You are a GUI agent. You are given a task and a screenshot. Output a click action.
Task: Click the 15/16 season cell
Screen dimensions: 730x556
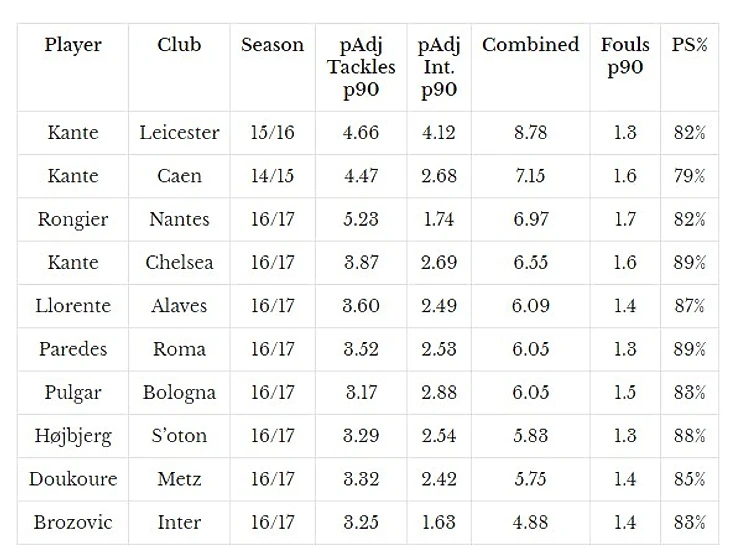coord(272,133)
